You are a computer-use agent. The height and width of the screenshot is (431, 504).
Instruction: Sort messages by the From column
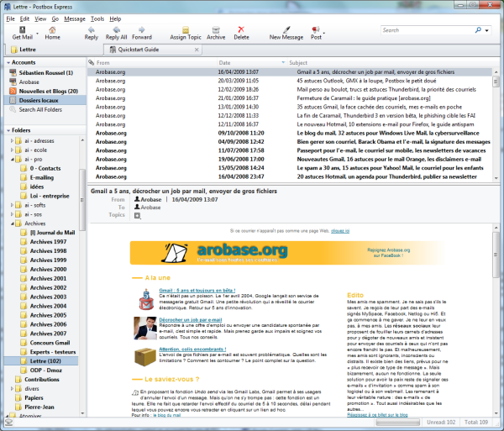click(156, 63)
